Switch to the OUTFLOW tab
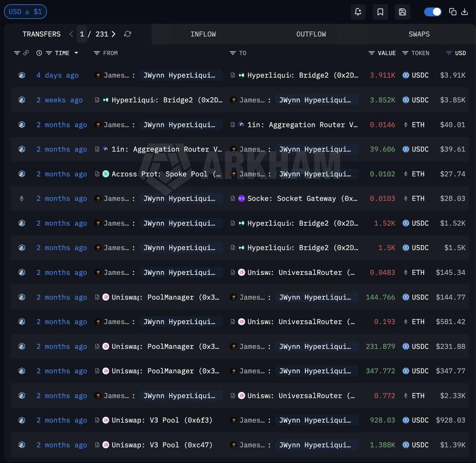476x463 pixels. [x=311, y=34]
